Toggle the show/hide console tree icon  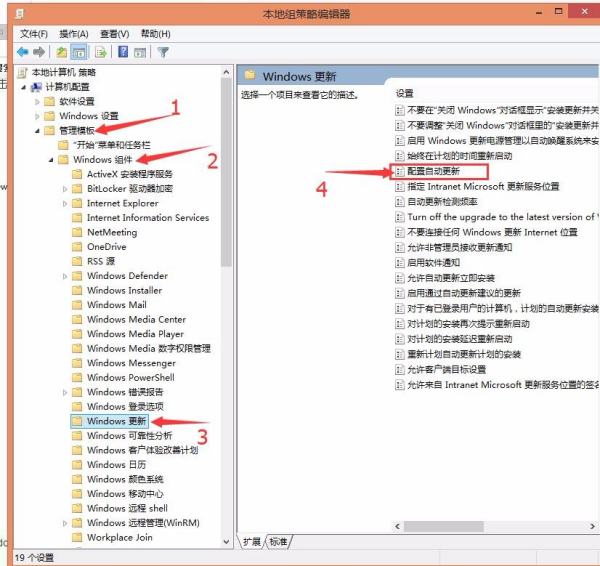79,52
